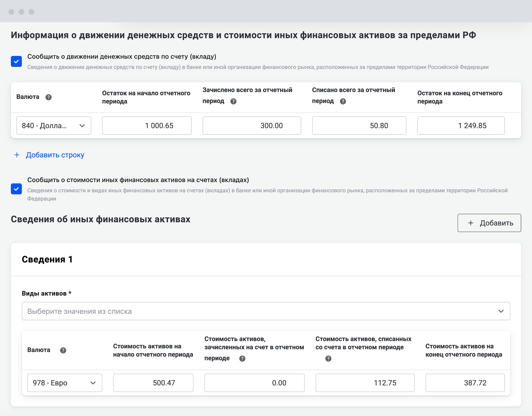The width and height of the screenshot is (532, 416).
Task: Click help icon for Стоимость активов, зачисленных на счет
Action: point(242,358)
